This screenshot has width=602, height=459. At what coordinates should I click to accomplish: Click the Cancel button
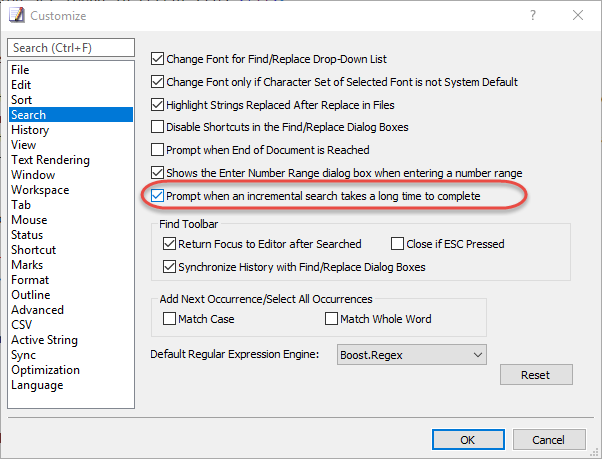tap(549, 439)
